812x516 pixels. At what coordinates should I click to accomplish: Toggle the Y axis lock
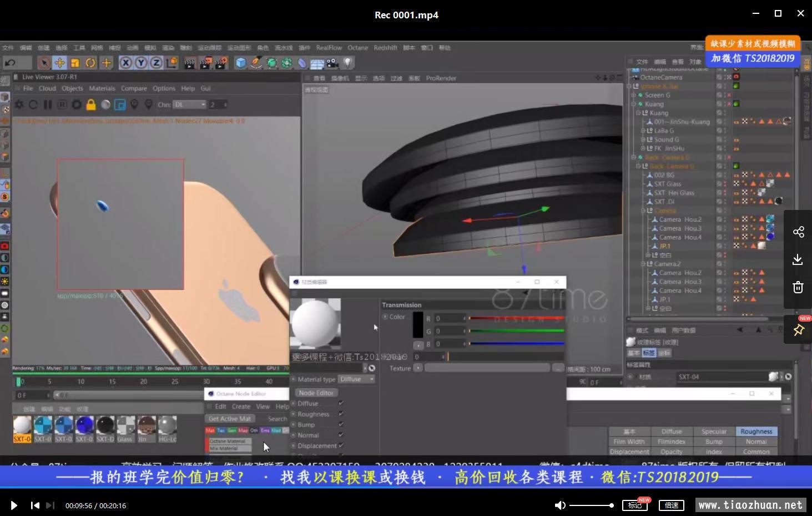click(x=141, y=63)
